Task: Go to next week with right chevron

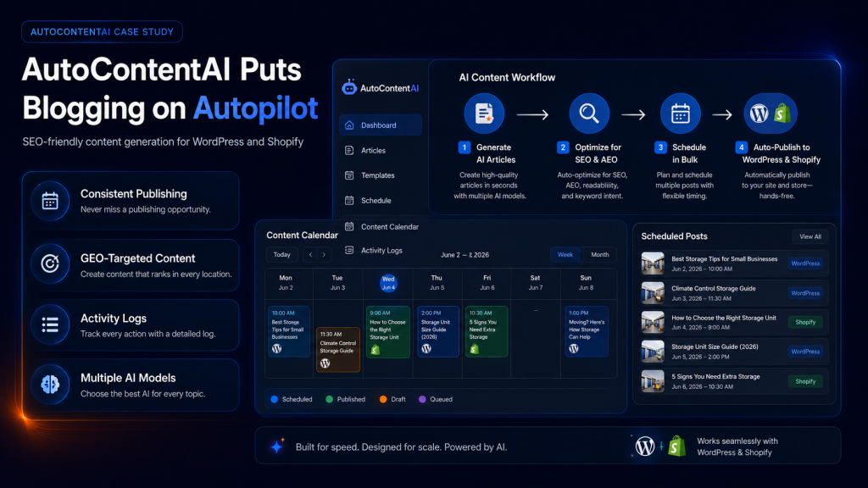Action: (x=324, y=254)
